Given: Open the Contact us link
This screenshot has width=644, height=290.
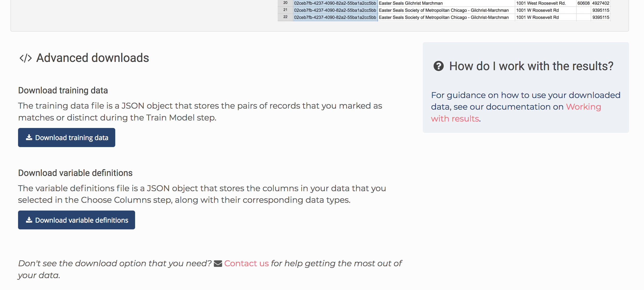Looking at the screenshot, I should [246, 263].
